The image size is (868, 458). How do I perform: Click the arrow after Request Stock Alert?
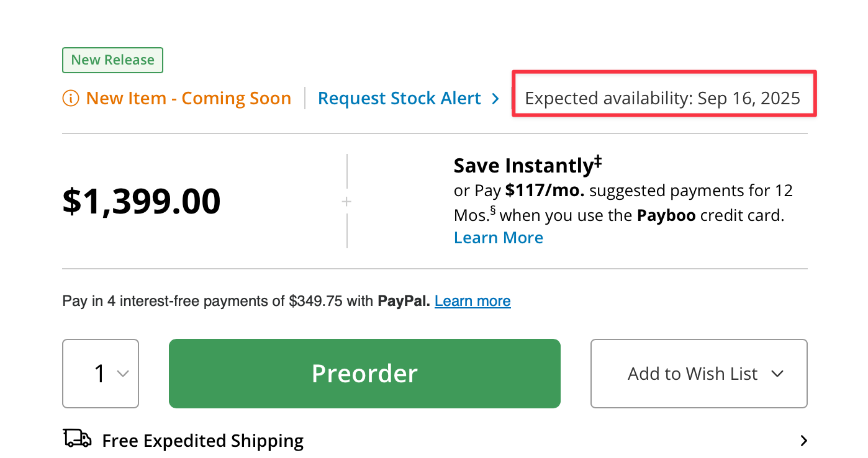[495, 99]
